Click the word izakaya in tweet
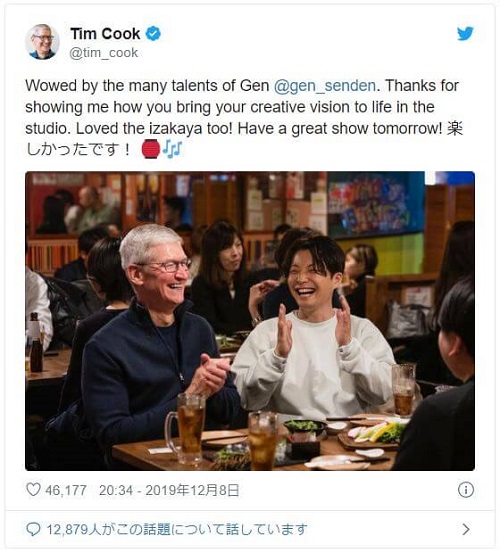Viewport: 500px width, 553px height. pyautogui.click(x=175, y=129)
